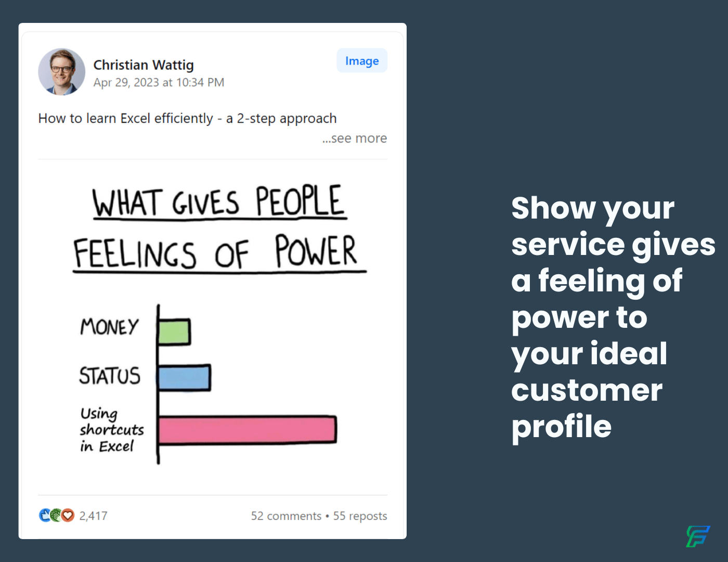Image resolution: width=728 pixels, height=562 pixels.
Task: Open the 2,417 reactions count
Action: click(x=94, y=516)
